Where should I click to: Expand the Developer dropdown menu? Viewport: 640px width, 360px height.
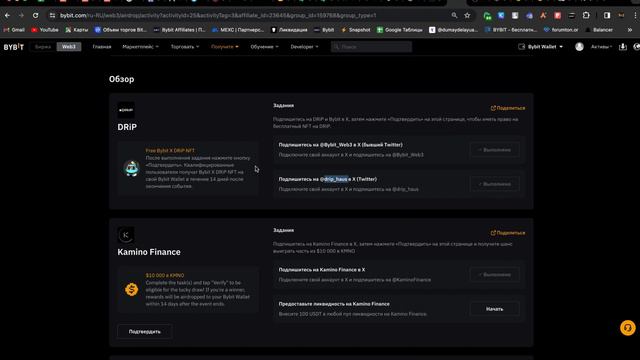(x=304, y=47)
